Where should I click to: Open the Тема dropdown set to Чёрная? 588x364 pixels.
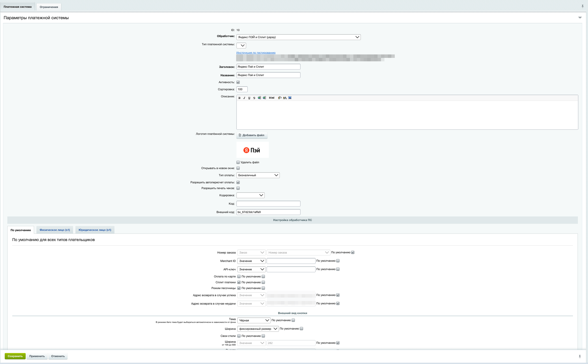[254, 320]
